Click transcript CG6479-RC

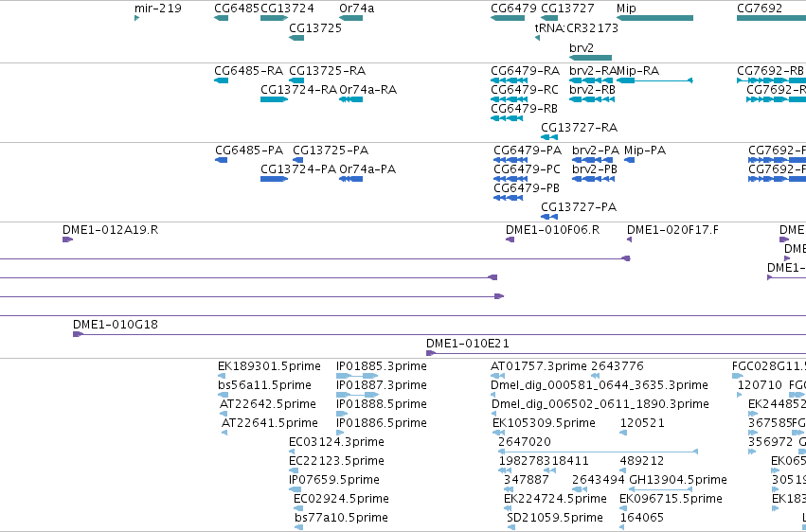(x=525, y=90)
